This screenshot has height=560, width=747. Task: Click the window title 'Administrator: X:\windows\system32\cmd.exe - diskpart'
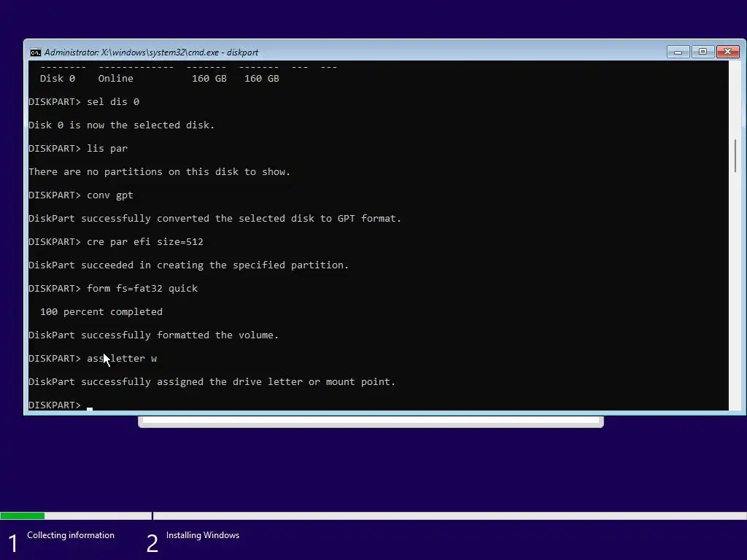pos(152,52)
